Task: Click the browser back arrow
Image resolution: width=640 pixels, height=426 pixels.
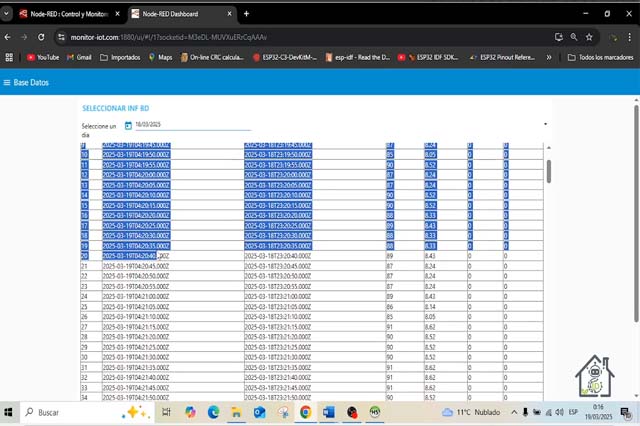Action: tap(9, 36)
